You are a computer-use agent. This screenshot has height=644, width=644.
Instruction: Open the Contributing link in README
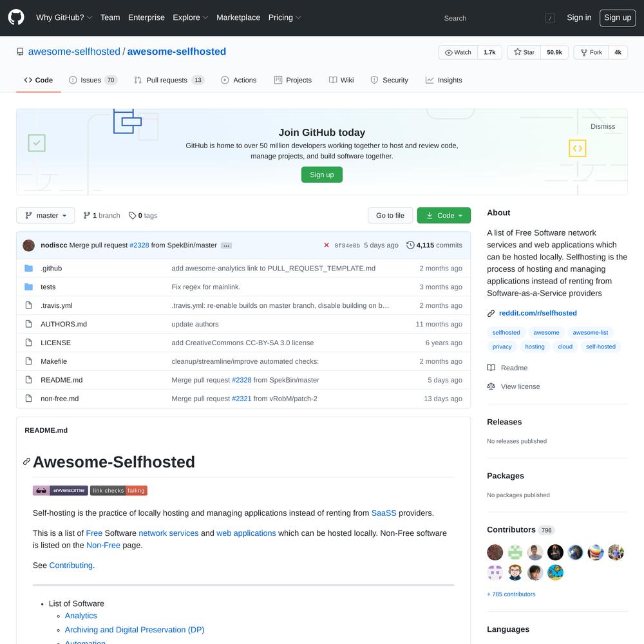pos(71,565)
